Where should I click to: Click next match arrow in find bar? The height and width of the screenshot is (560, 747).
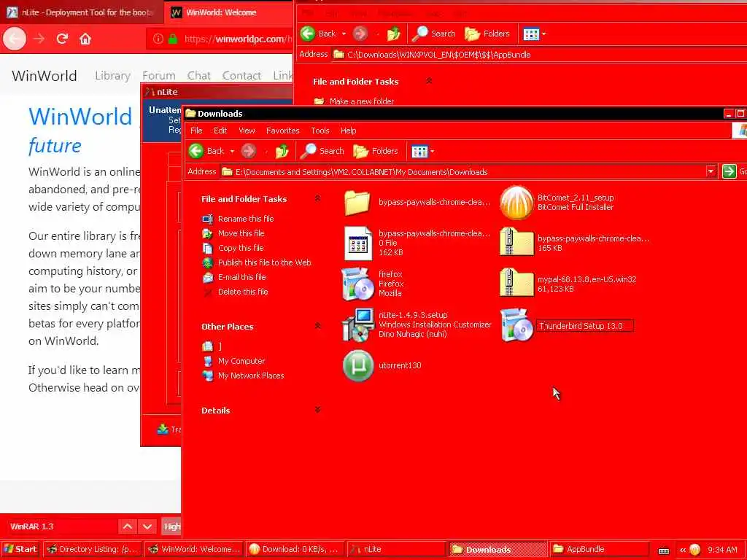click(x=147, y=526)
